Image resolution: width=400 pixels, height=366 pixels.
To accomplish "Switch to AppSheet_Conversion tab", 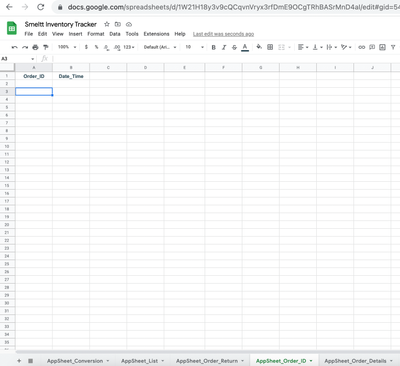I will pyautogui.click(x=75, y=361).
